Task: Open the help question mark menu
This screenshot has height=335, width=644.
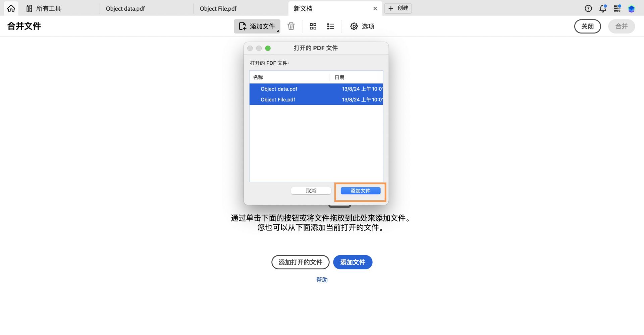Action: (x=588, y=8)
